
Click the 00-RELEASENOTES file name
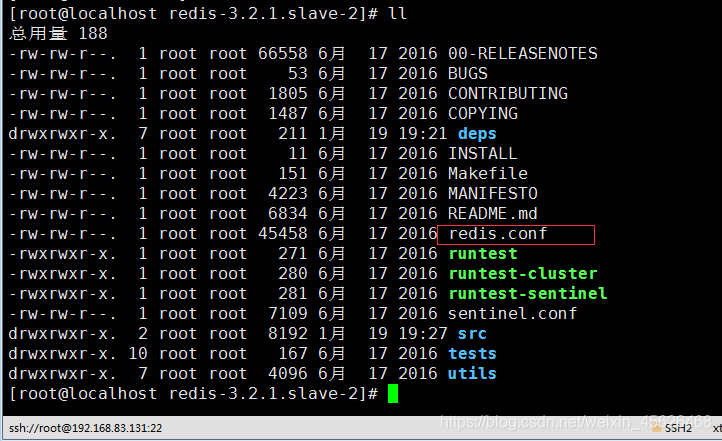coord(523,53)
